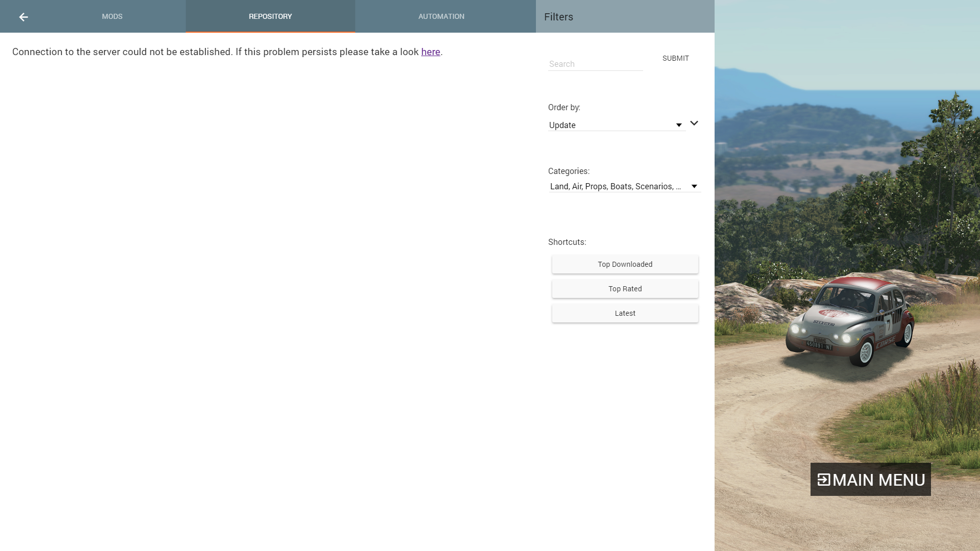
Task: Submit the mod search
Action: [675, 58]
